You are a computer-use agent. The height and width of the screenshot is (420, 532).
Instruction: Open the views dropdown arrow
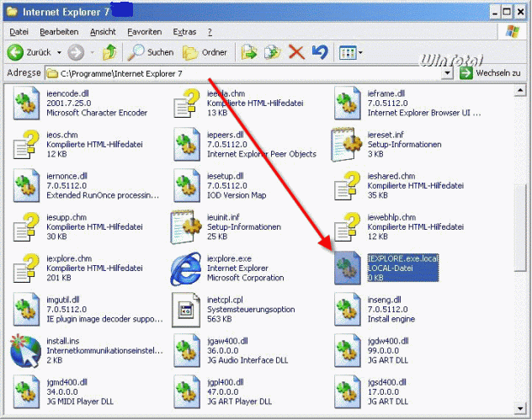[360, 52]
